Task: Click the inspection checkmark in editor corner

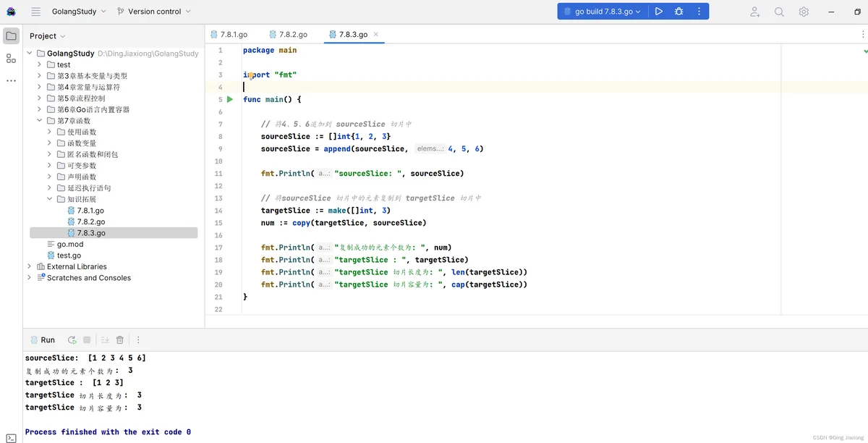Action: (865, 51)
